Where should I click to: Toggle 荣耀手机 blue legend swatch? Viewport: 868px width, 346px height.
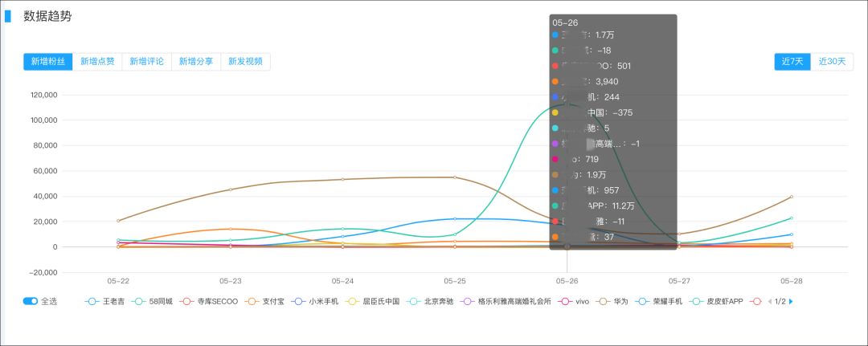[643, 302]
